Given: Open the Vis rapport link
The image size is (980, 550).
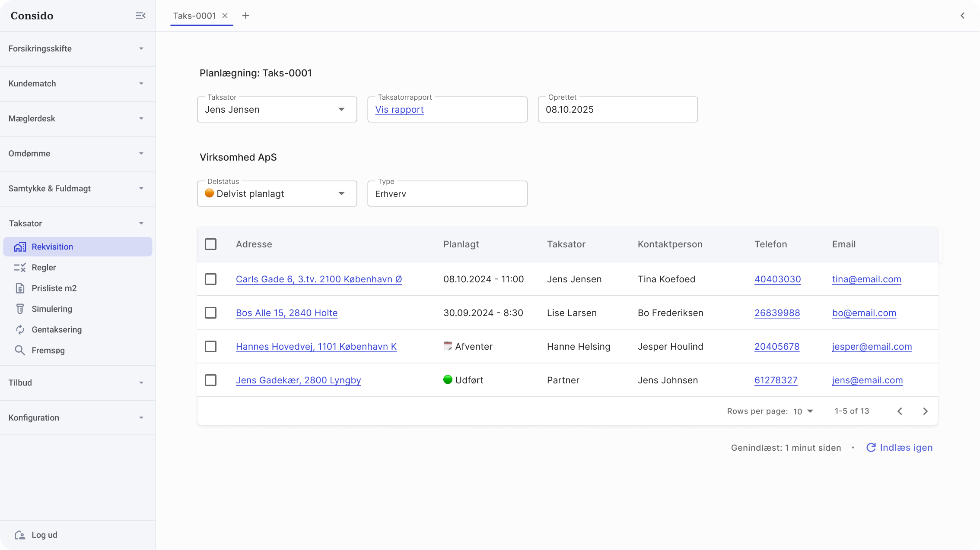Looking at the screenshot, I should (399, 110).
